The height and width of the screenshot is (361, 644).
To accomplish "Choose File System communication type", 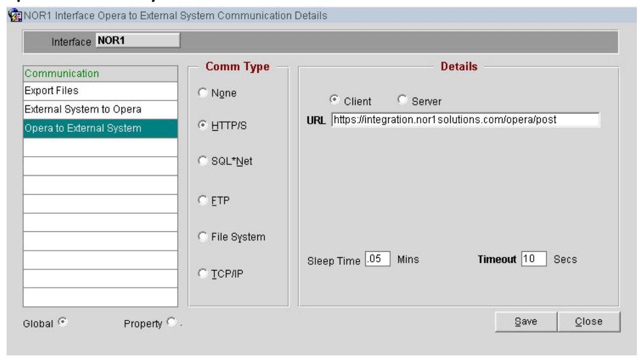I will [203, 237].
